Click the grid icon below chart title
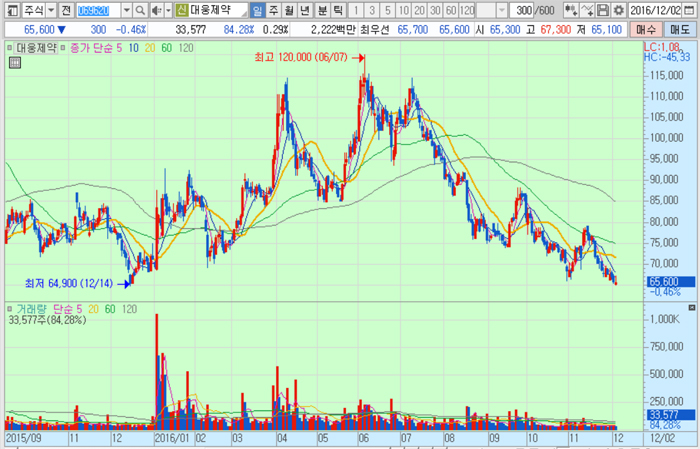Screen dimensions: 700x449 (14, 63)
